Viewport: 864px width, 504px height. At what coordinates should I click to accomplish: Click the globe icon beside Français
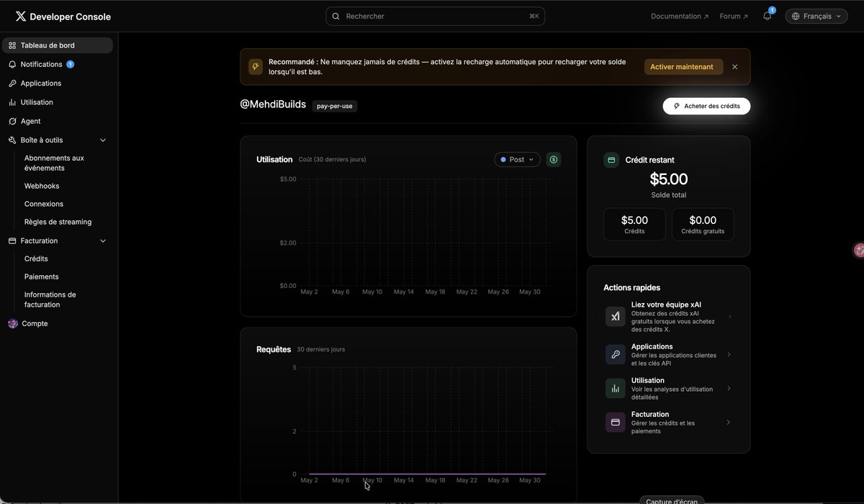coord(796,16)
